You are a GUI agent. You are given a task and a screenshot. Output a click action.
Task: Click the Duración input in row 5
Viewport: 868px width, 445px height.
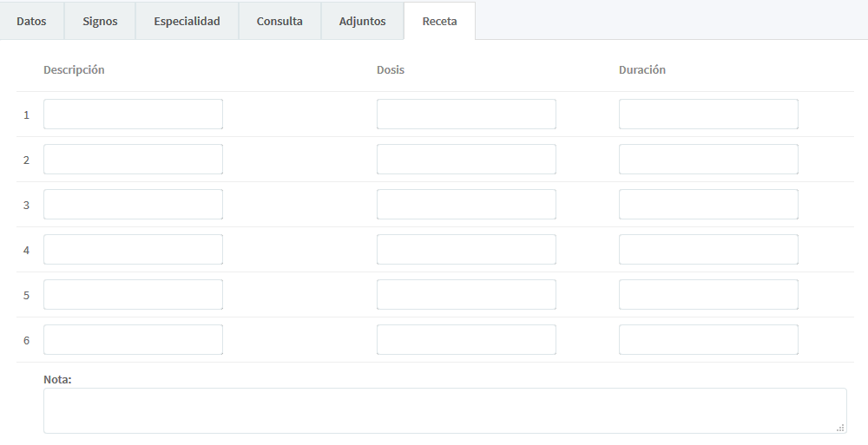point(708,295)
